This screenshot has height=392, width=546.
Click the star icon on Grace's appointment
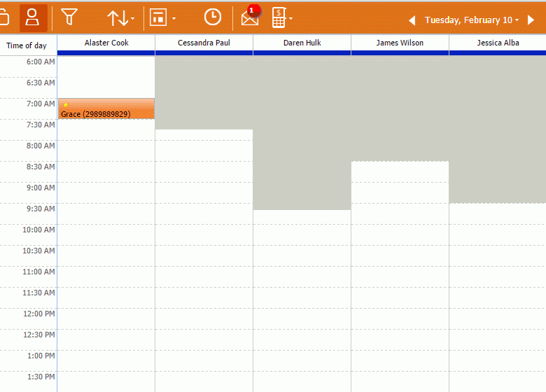[x=66, y=105]
